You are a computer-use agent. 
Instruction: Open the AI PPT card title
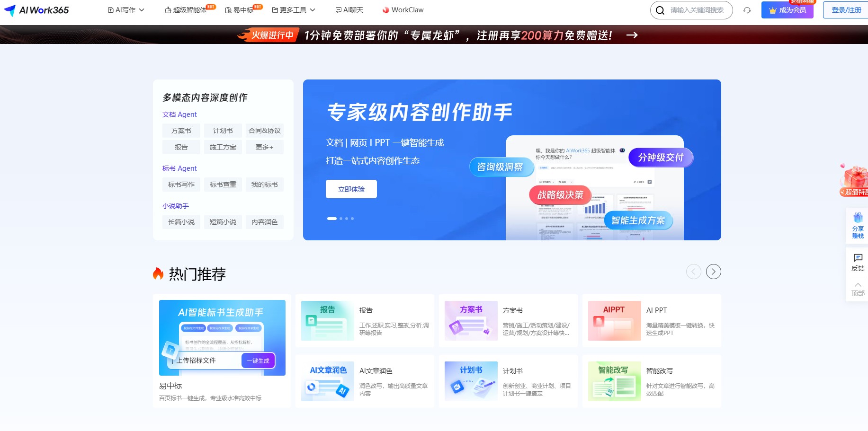point(657,310)
